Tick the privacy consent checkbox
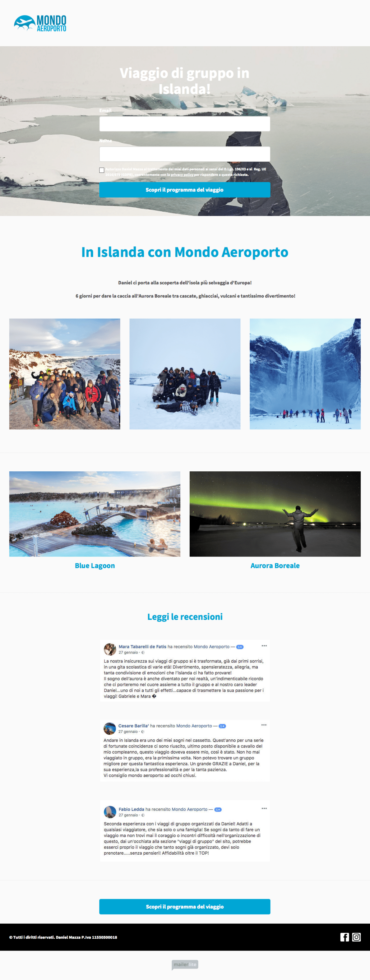The height and width of the screenshot is (980, 370). pos(102,170)
